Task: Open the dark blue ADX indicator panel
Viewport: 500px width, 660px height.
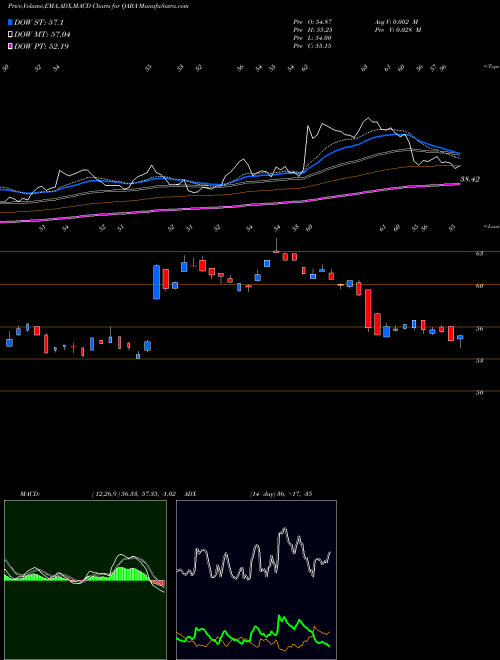Action: (x=256, y=580)
